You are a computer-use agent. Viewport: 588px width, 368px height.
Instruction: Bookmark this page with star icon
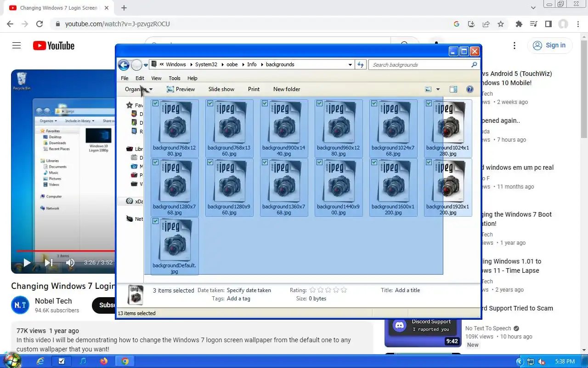[501, 24]
